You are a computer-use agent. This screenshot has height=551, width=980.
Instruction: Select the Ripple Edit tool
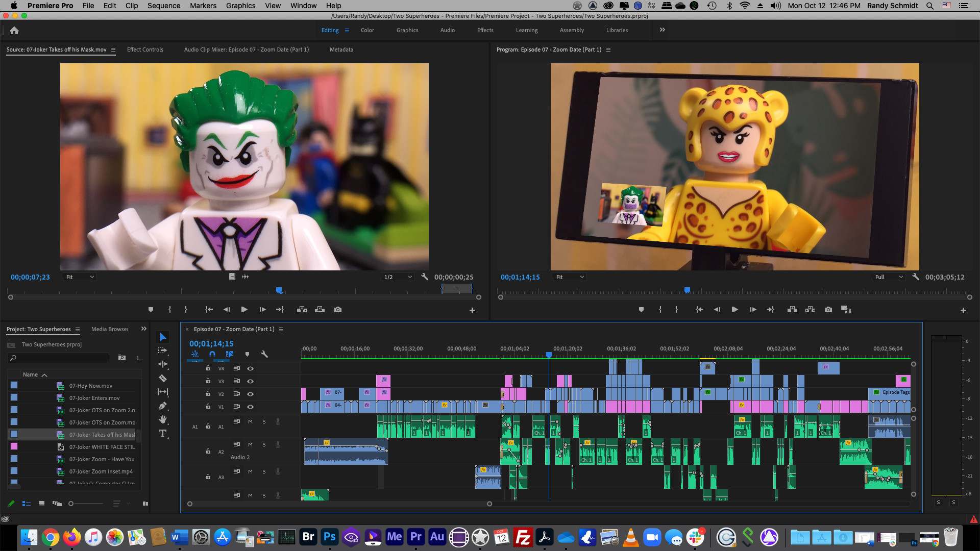tap(163, 364)
